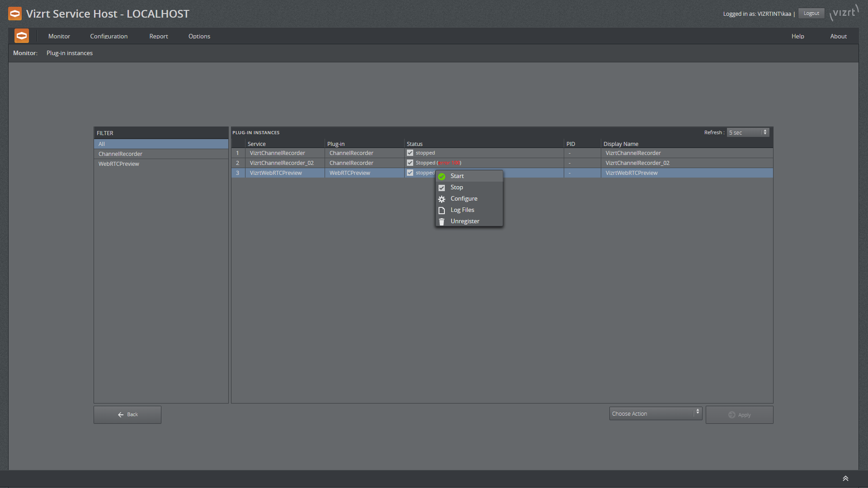This screenshot has width=868, height=488.
Task: Click the Report menu item
Action: 158,36
